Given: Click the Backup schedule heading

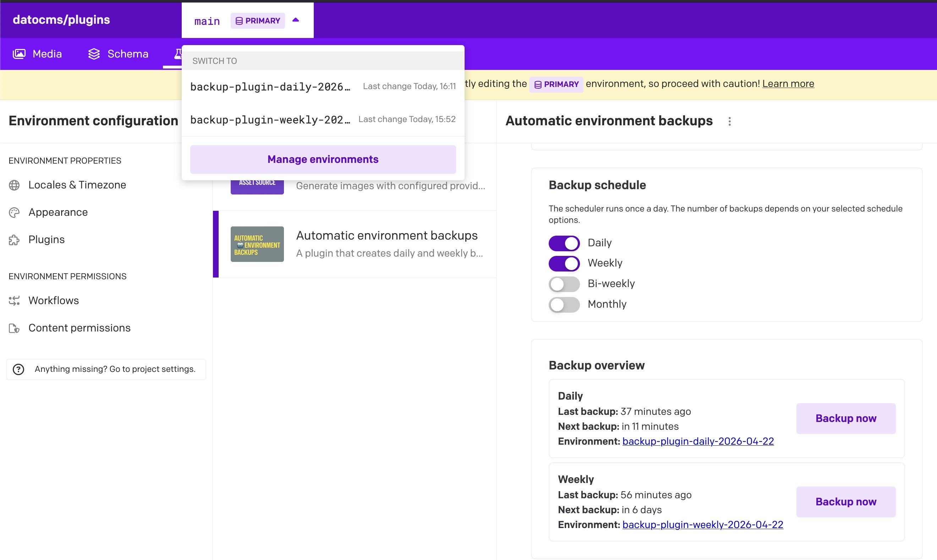Looking at the screenshot, I should tap(597, 185).
